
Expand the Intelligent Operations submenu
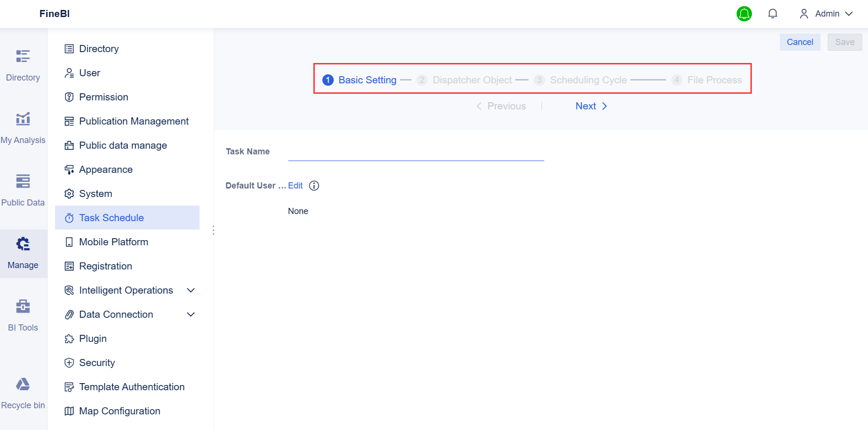pyautogui.click(x=191, y=290)
